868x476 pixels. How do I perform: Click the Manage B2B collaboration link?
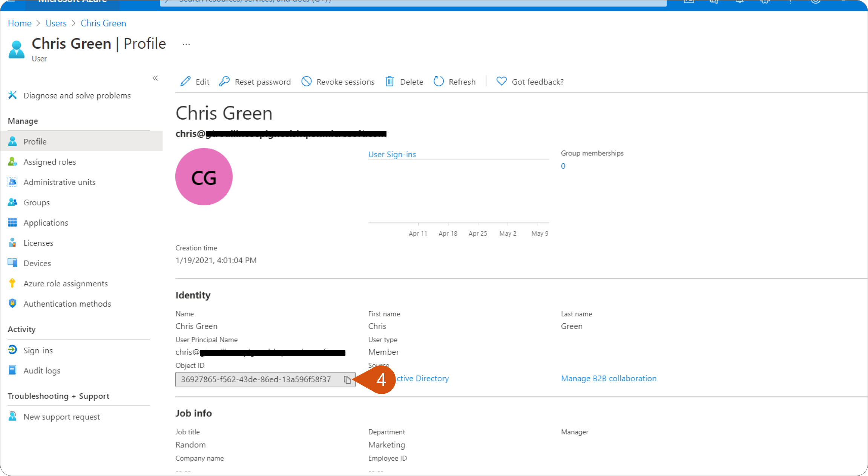[609, 378]
